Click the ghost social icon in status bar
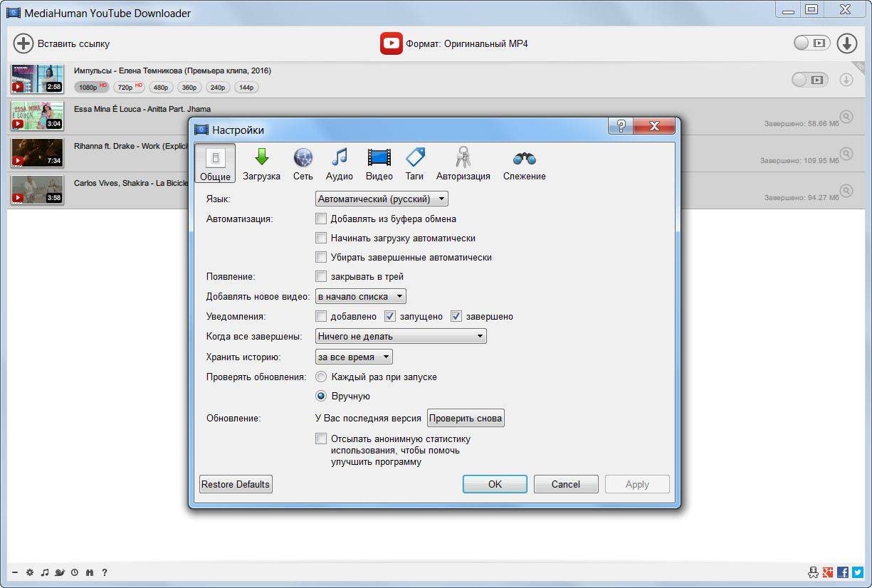Viewport: 872px width, 588px height. coord(813,572)
